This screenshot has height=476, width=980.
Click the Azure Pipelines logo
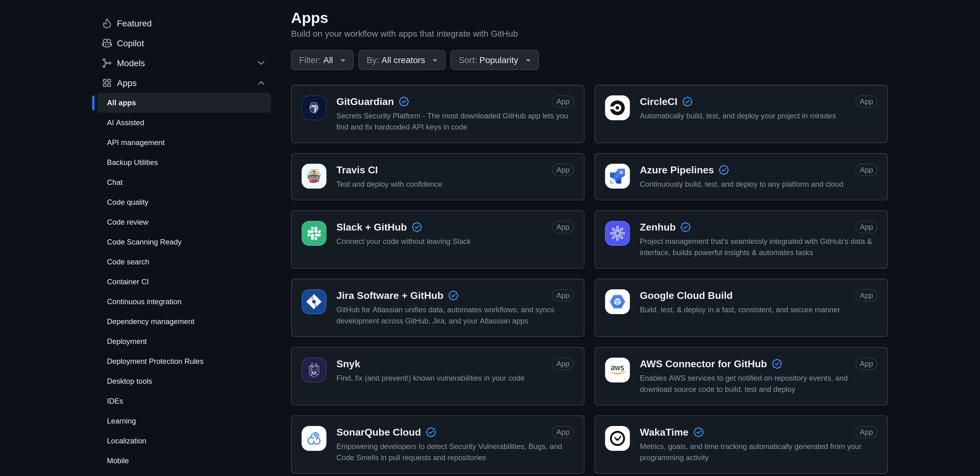point(617,176)
